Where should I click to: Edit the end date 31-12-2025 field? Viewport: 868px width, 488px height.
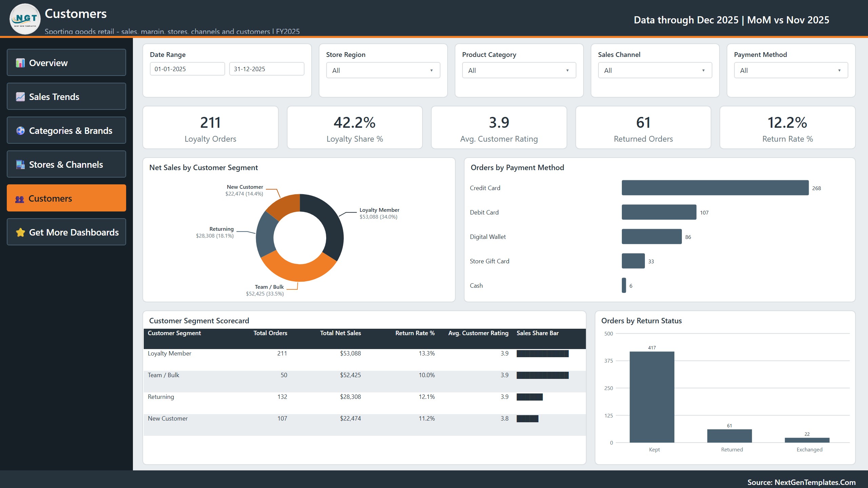(x=267, y=69)
